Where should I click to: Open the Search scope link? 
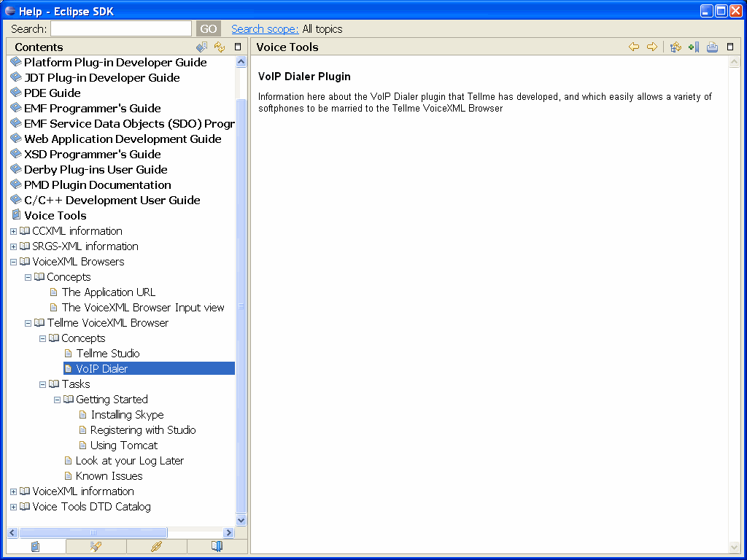pos(265,29)
